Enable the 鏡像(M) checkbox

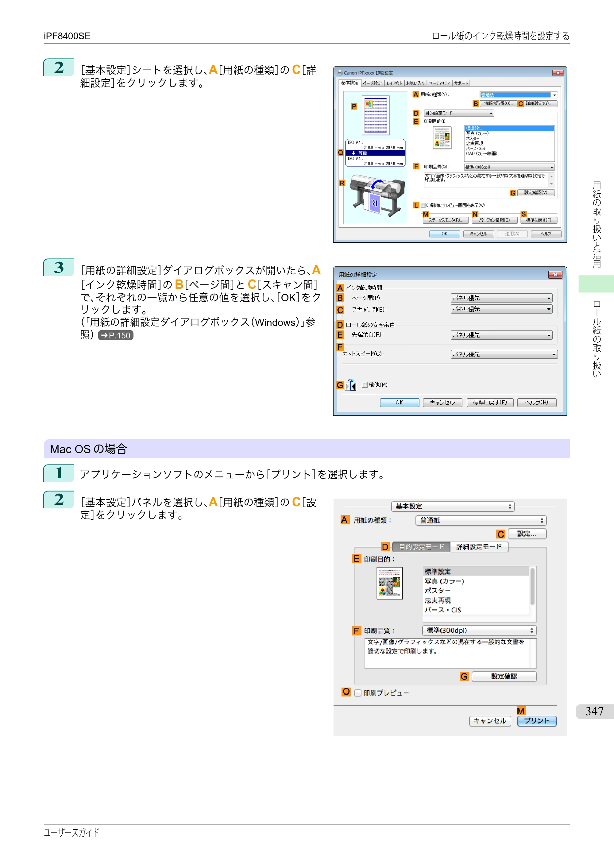(365, 385)
